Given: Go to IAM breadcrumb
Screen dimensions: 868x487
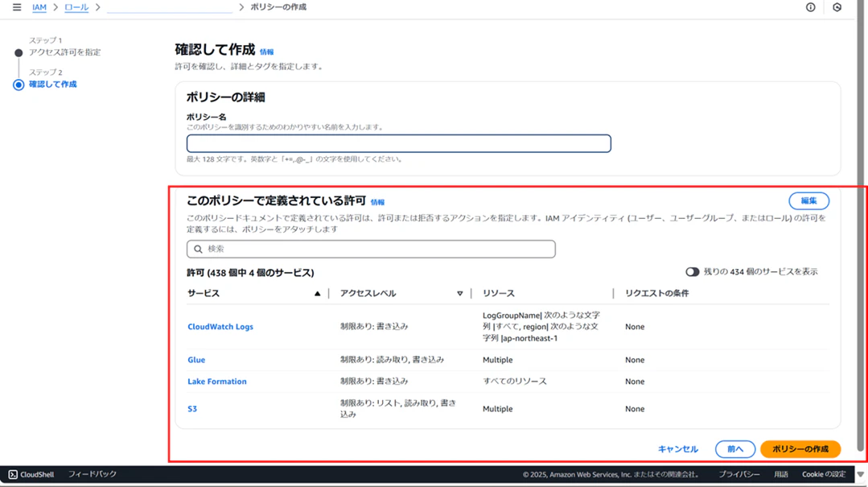Looking at the screenshot, I should point(39,7).
